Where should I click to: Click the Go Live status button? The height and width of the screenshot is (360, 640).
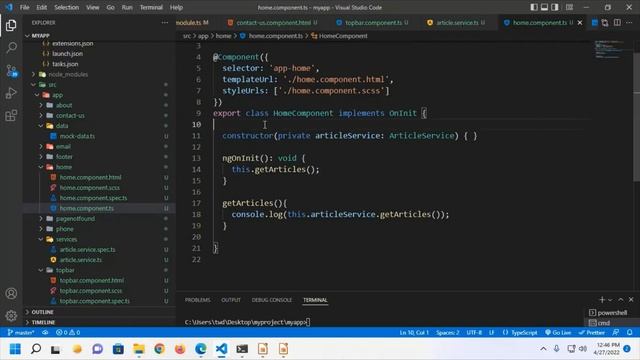click(x=558, y=333)
